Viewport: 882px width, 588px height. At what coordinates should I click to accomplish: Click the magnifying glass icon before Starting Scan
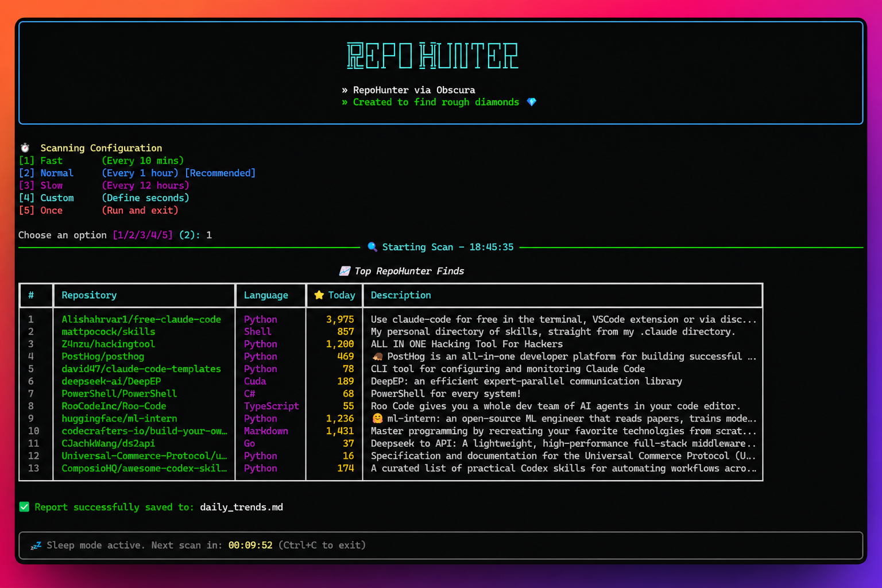coord(372,247)
